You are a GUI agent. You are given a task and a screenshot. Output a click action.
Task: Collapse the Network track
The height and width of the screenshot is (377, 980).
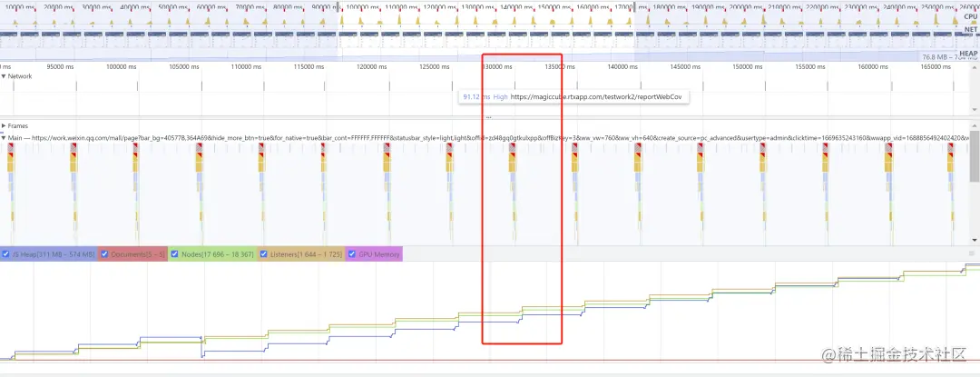(x=4, y=76)
